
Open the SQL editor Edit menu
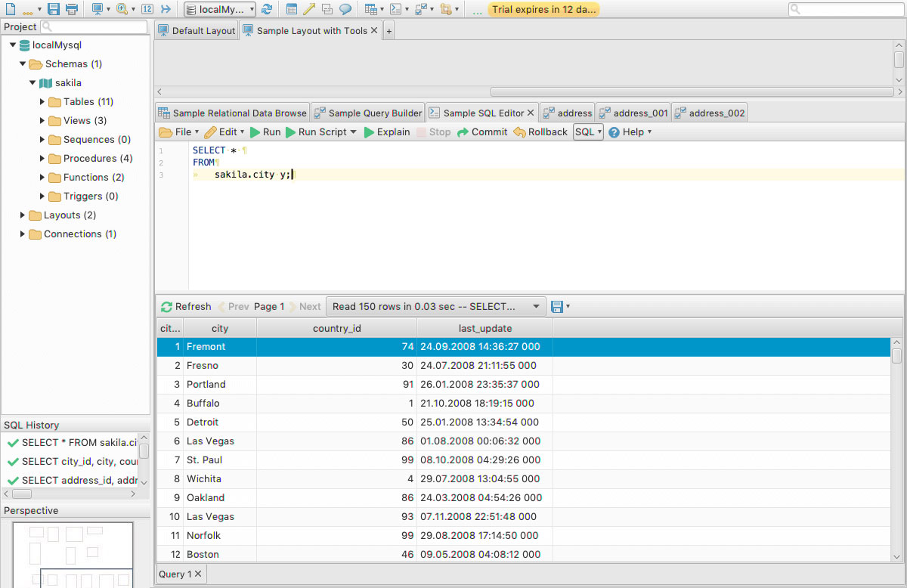coord(224,132)
